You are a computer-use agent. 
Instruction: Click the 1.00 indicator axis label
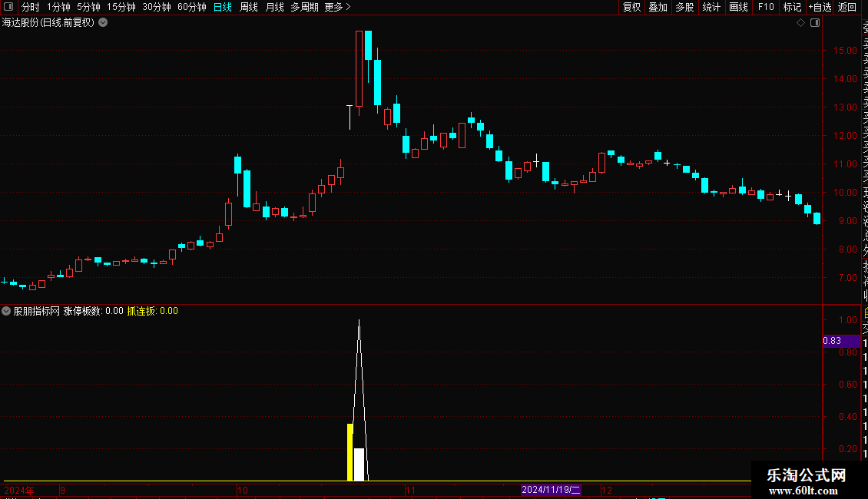tap(847, 320)
